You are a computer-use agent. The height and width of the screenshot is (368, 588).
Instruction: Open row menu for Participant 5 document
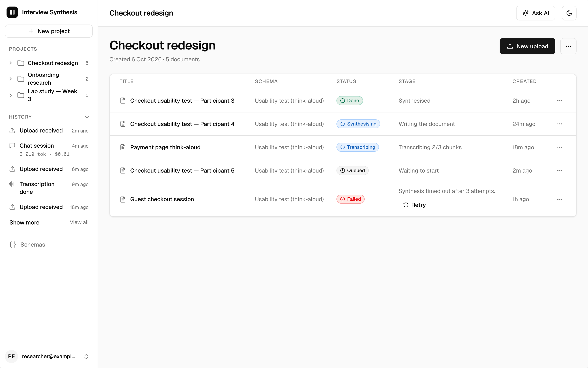[560, 171]
